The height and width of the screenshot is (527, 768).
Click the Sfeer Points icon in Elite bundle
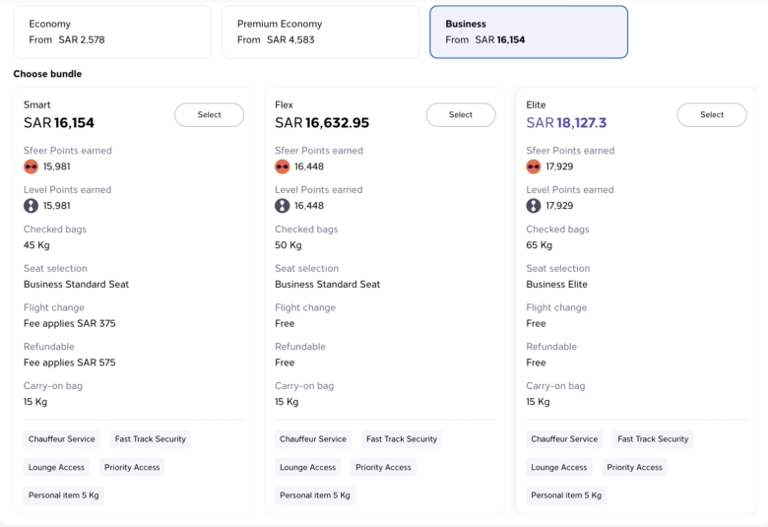click(533, 167)
